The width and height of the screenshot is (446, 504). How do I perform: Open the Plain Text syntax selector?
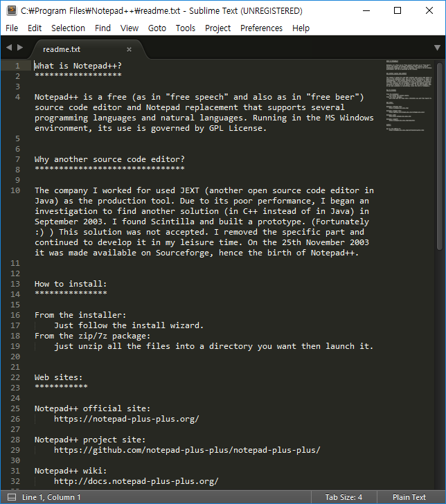click(x=409, y=497)
